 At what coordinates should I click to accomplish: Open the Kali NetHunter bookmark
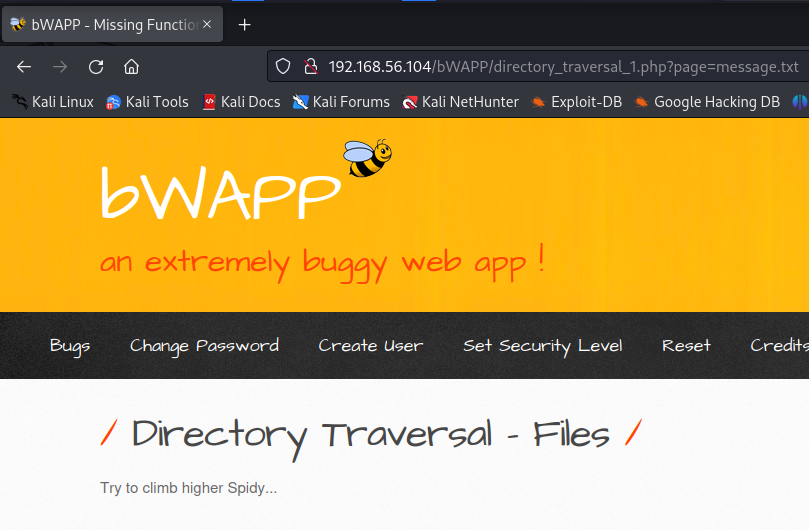point(460,102)
